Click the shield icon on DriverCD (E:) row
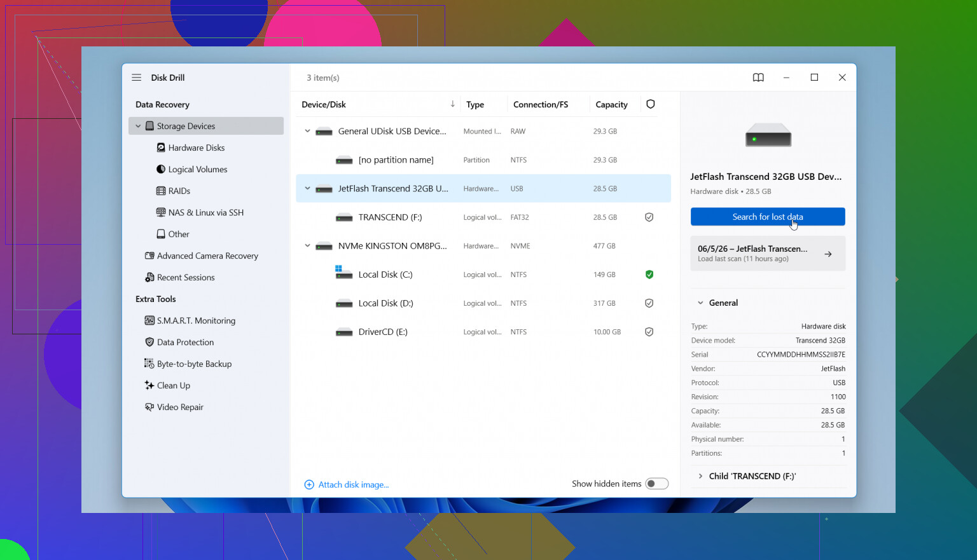The image size is (977, 560). tap(649, 332)
